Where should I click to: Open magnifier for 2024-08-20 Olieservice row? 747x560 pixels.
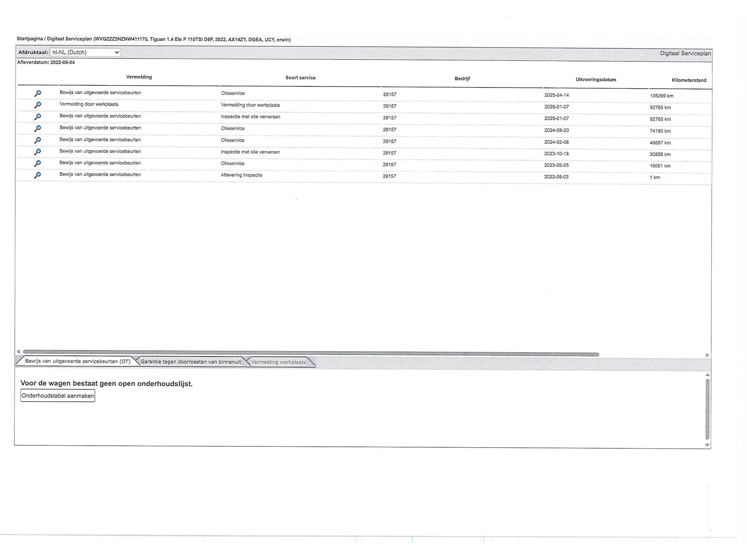[38, 128]
